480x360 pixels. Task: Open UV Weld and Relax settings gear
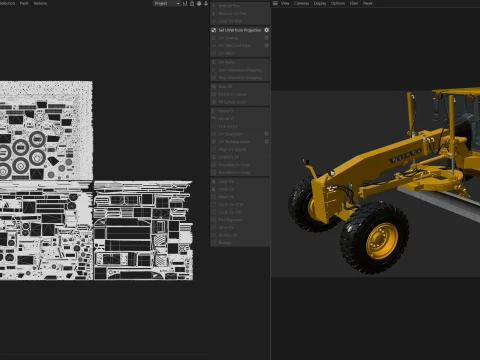(x=266, y=45)
